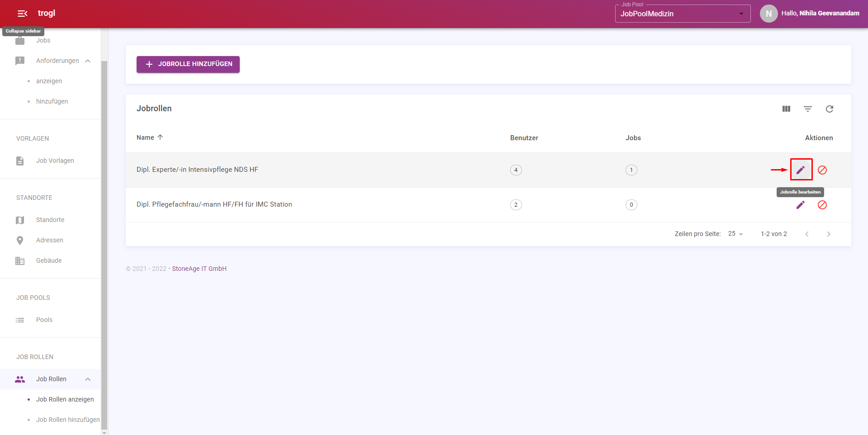The width and height of the screenshot is (868, 435).
Task: Click the Gebäude building icon
Action: tap(20, 260)
